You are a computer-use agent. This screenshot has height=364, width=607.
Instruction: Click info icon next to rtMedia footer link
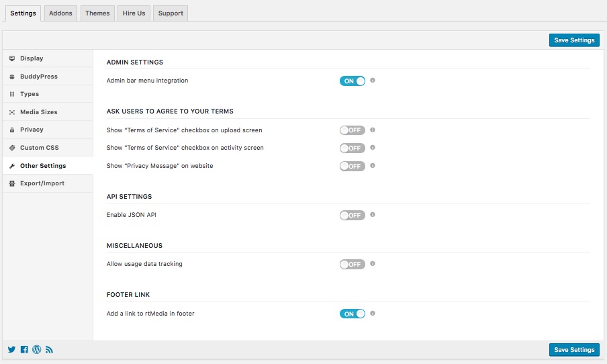(373, 313)
